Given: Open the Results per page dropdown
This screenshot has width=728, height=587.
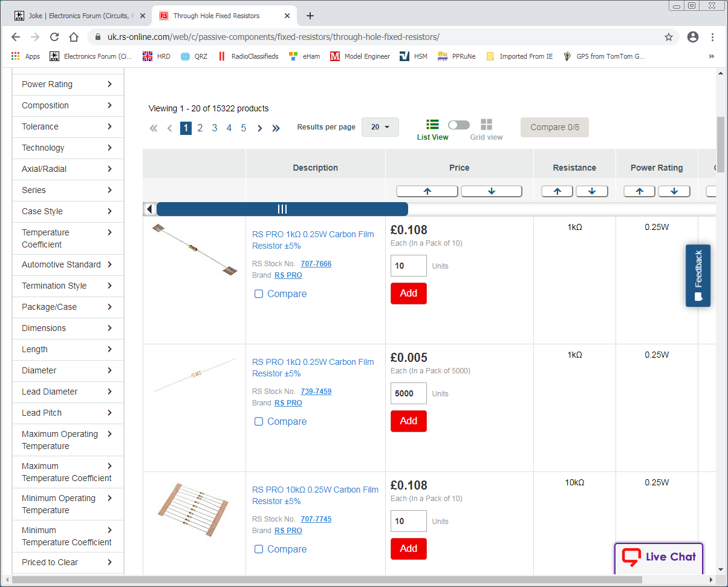Looking at the screenshot, I should (380, 127).
